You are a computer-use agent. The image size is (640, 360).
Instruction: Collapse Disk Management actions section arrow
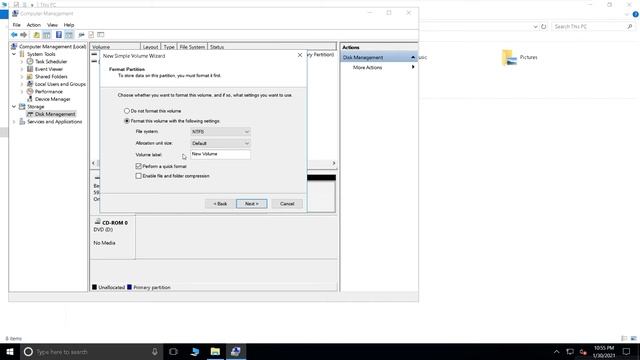tap(413, 58)
